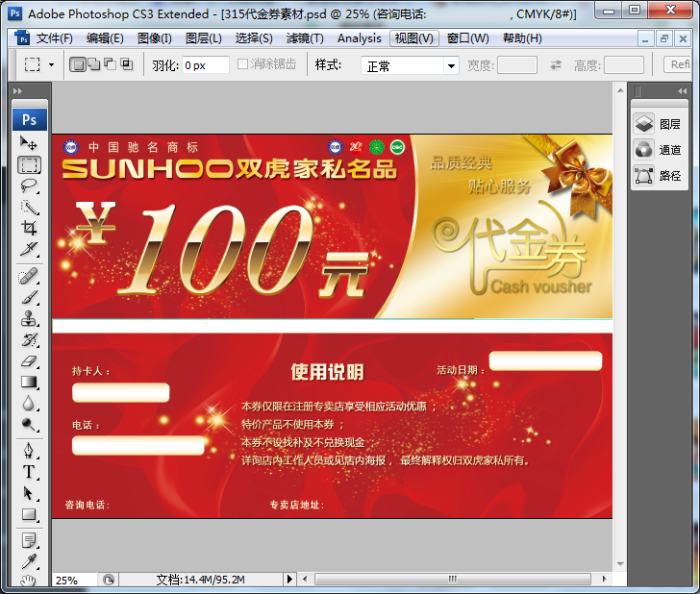This screenshot has height=594, width=700.
Task: Select the History Brush tool
Action: tap(29, 340)
